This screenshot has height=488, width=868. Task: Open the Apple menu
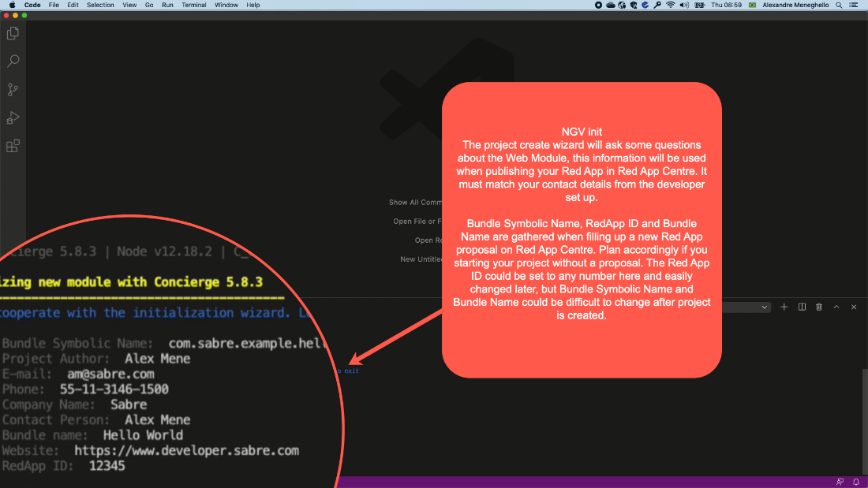coord(12,5)
